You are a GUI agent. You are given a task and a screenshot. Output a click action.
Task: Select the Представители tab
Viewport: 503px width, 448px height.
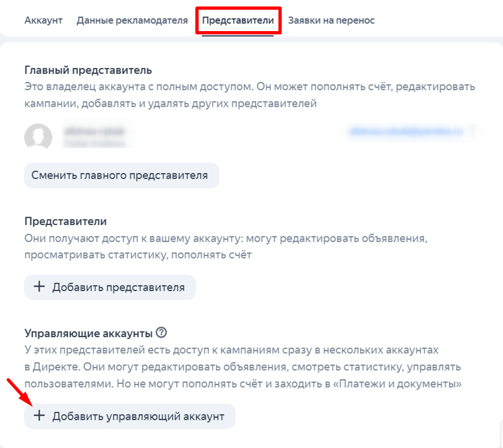click(x=238, y=20)
